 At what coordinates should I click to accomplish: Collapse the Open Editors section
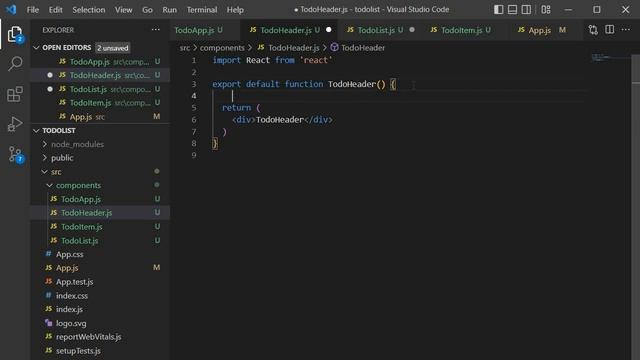point(36,48)
